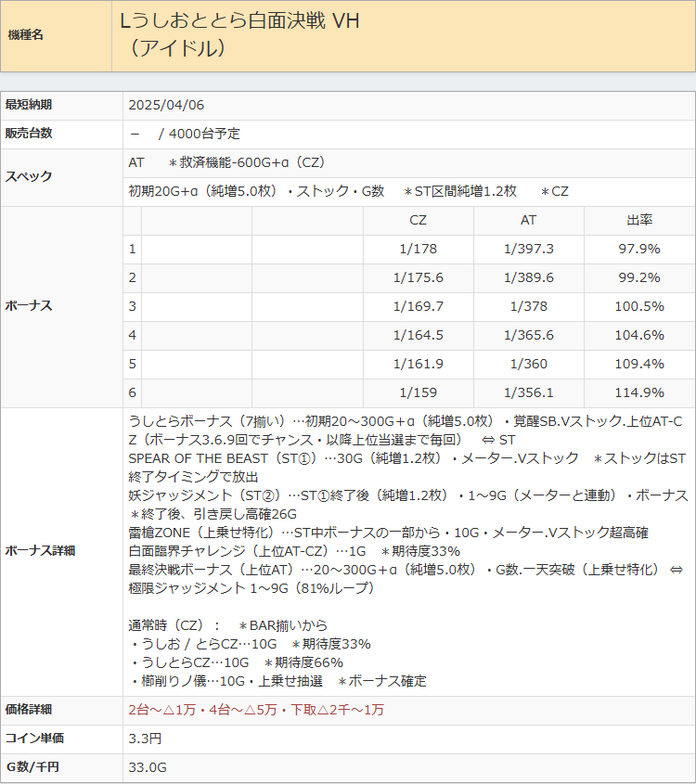Select CZ value 1/159

coord(418,392)
